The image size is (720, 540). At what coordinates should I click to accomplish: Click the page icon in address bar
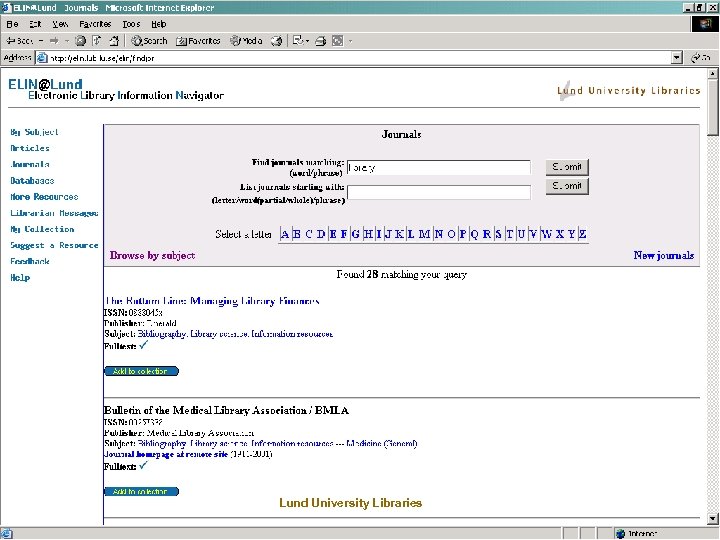coord(42,58)
